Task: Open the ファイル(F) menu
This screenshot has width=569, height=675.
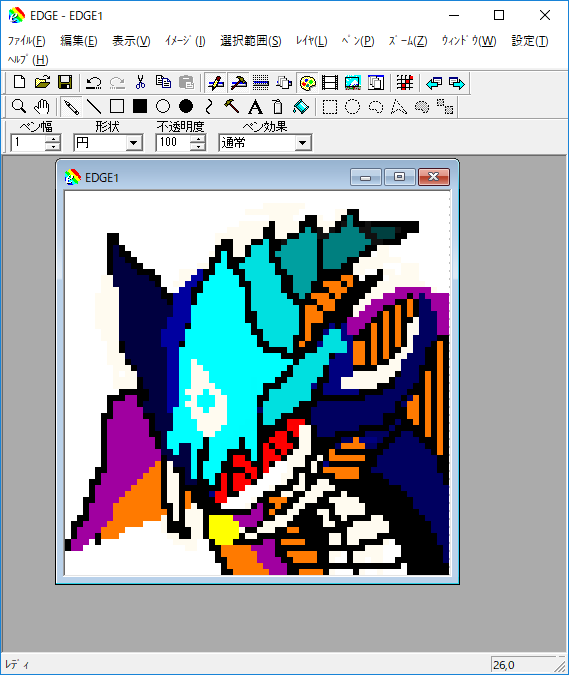Action: click(x=27, y=41)
